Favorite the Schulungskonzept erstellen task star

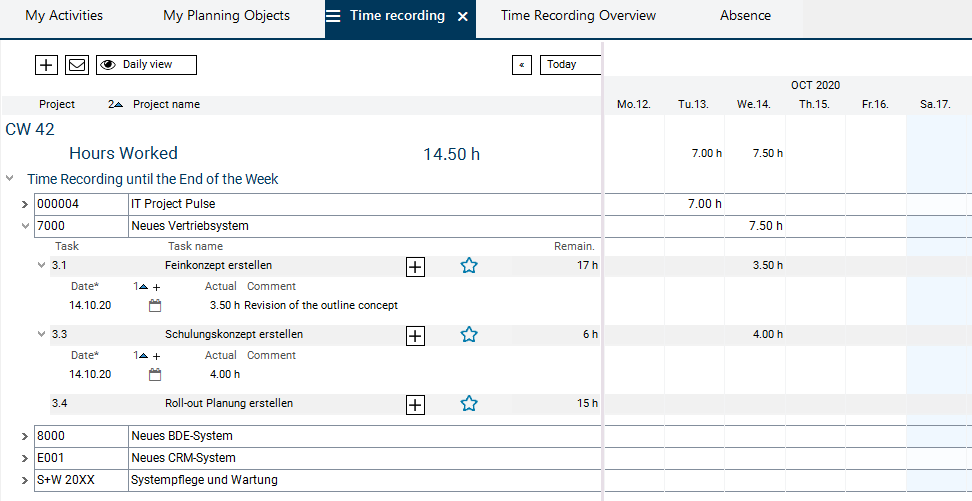click(469, 335)
